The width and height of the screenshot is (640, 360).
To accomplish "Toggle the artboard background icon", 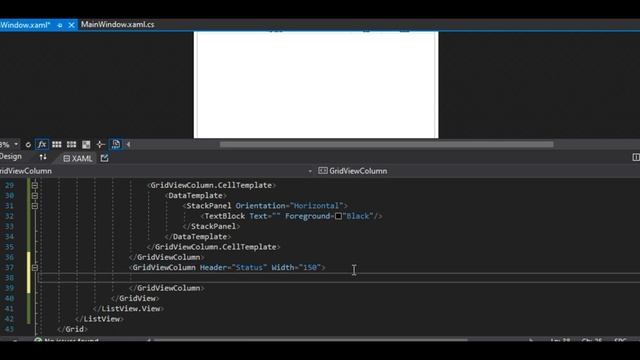I will (86, 144).
